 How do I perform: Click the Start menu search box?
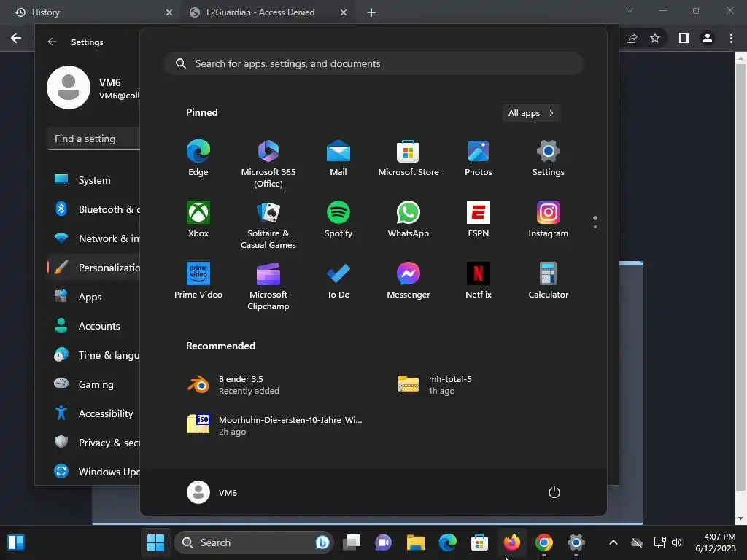[x=373, y=63]
